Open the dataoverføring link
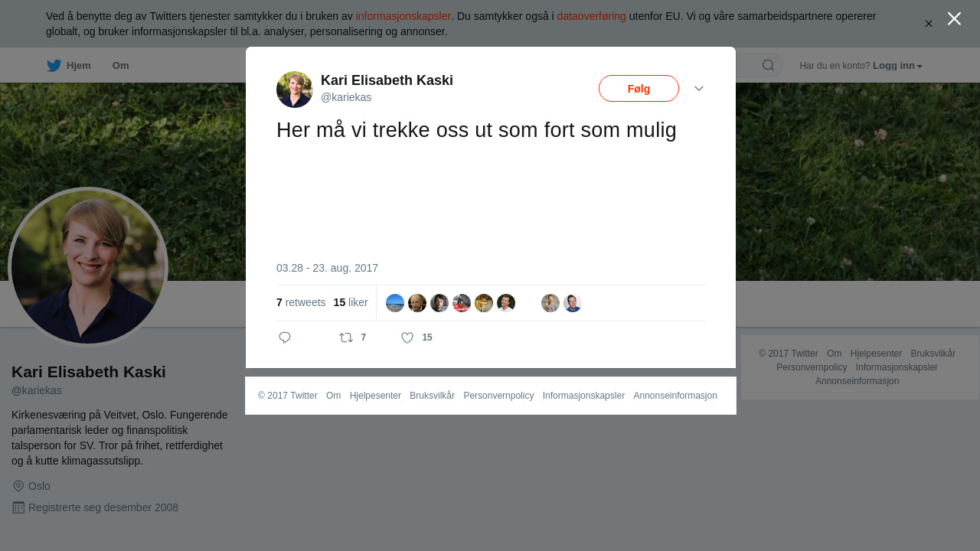This screenshot has width=980, height=551. pos(591,16)
